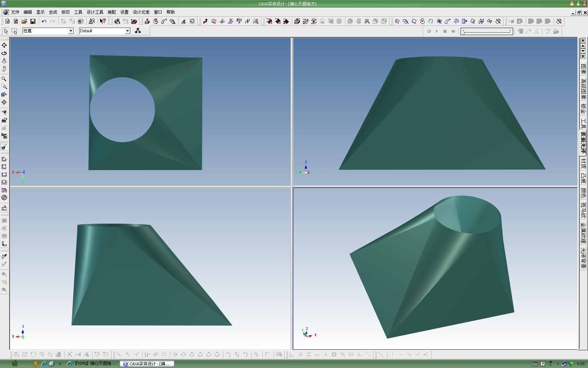Switch to the 颜色 catalog tab

point(583,192)
